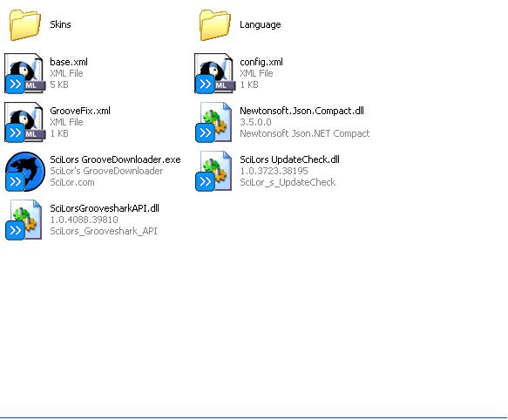Image resolution: width=508 pixels, height=420 pixels.
Task: Click empty white area below the files
Action: tap(254, 324)
